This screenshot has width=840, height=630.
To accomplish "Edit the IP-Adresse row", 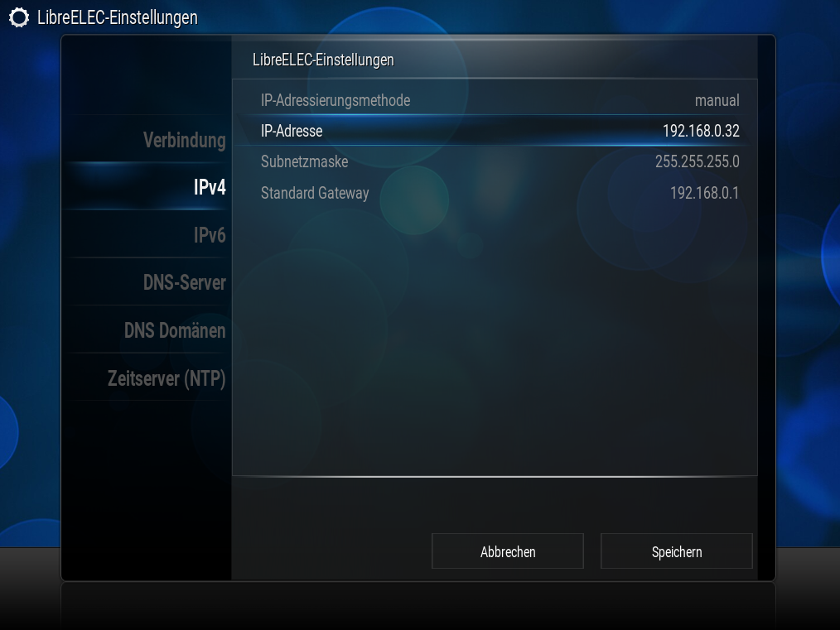I will 495,131.
